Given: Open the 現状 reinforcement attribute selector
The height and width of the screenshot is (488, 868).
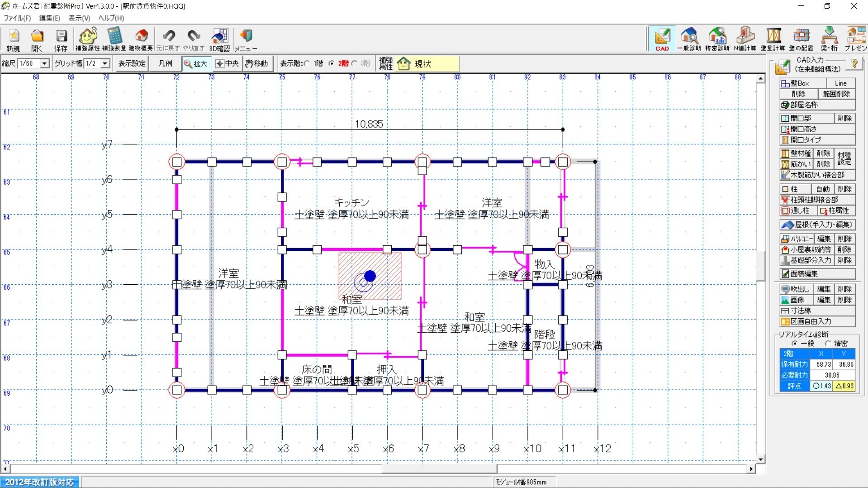Looking at the screenshot, I should pyautogui.click(x=427, y=64).
